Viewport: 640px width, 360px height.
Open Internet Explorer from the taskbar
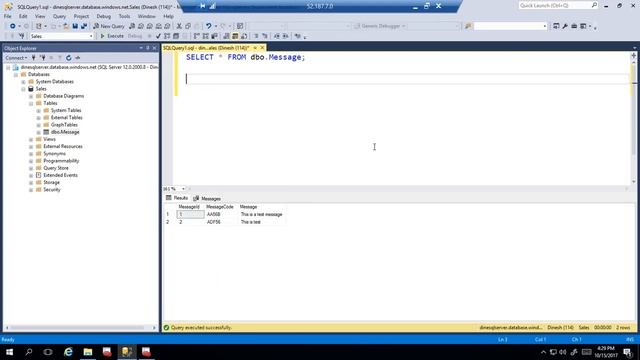click(x=68, y=352)
